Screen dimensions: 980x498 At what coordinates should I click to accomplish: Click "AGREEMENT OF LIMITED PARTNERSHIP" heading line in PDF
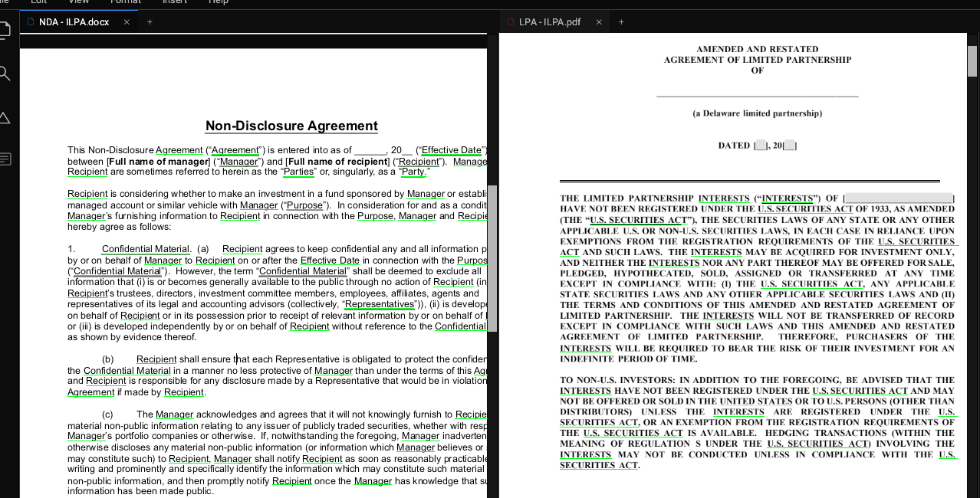coord(757,59)
